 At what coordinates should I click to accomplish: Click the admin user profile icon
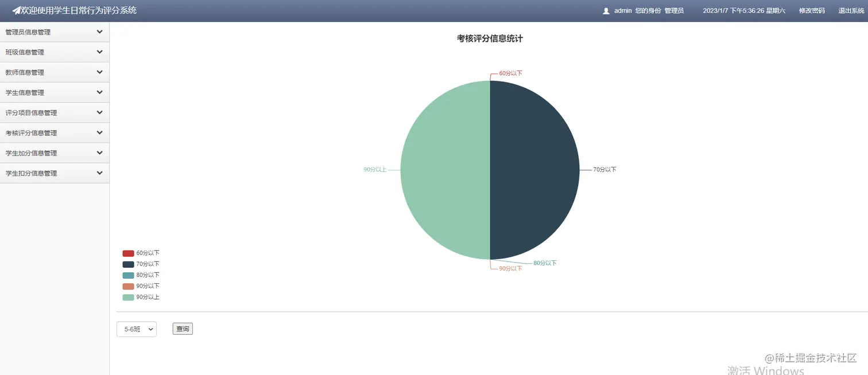coord(606,11)
